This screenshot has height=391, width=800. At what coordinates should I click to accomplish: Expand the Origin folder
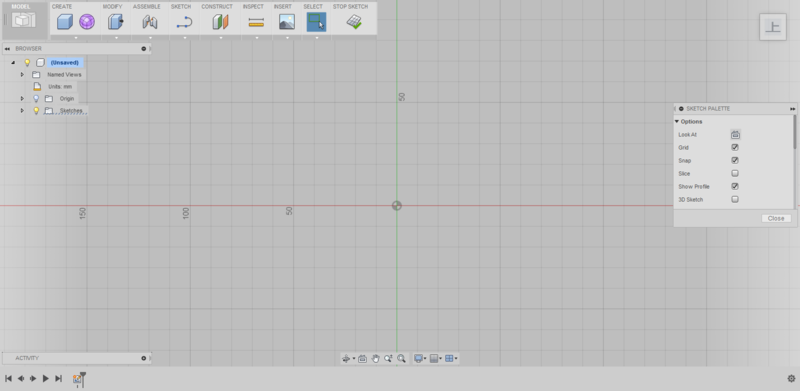click(x=22, y=99)
